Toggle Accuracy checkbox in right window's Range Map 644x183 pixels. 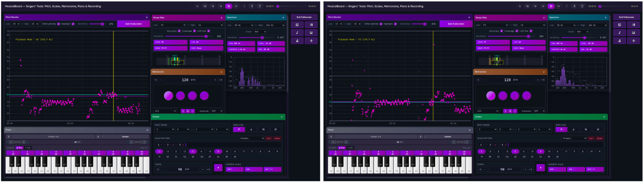501,31
